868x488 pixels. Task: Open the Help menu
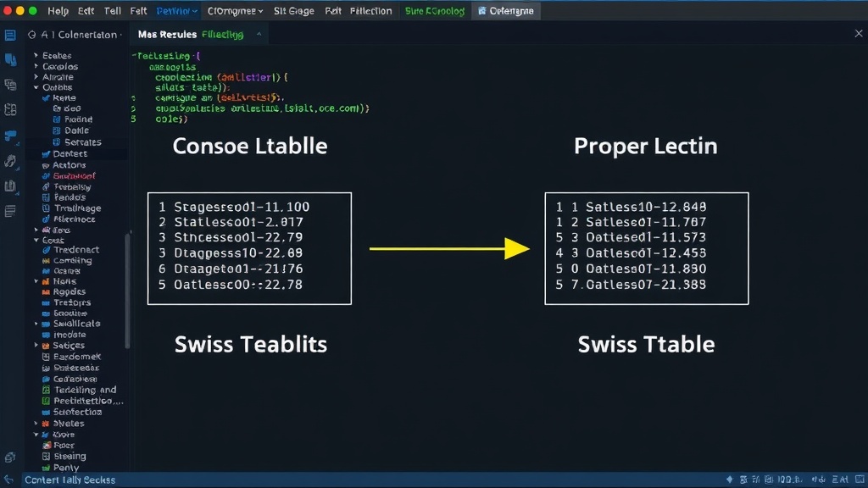[58, 11]
